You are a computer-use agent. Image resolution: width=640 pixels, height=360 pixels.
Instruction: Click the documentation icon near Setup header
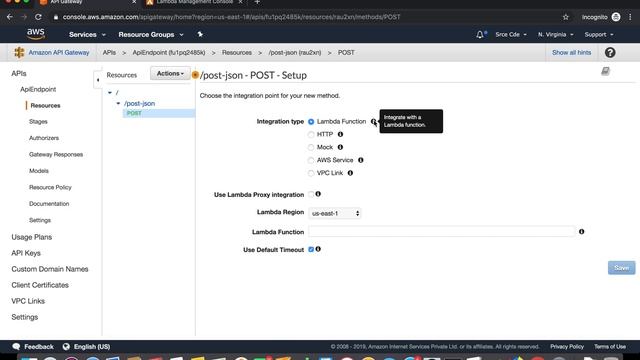coord(605,71)
